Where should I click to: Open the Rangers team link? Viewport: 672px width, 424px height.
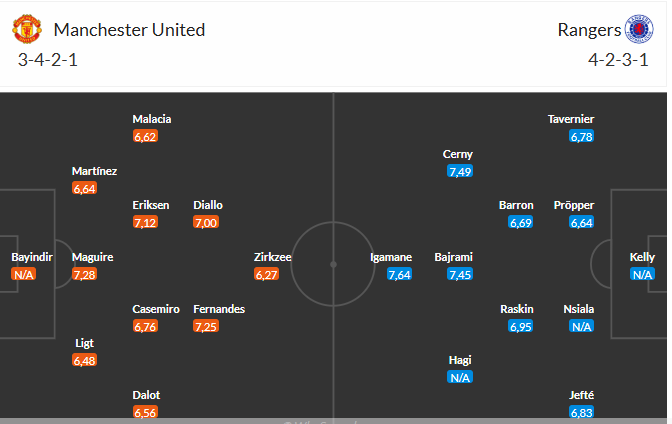point(586,30)
